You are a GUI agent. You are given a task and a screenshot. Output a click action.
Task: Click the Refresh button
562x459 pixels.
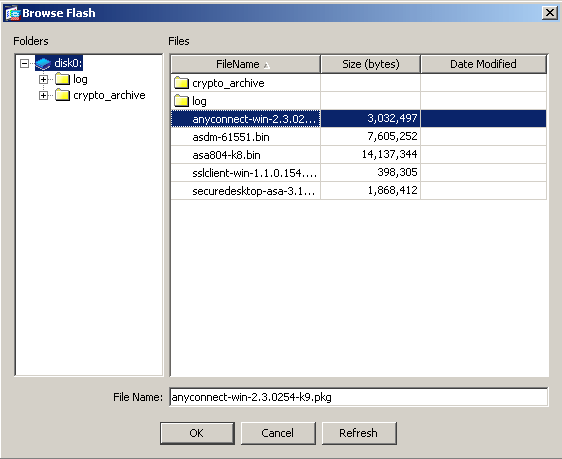point(359,433)
